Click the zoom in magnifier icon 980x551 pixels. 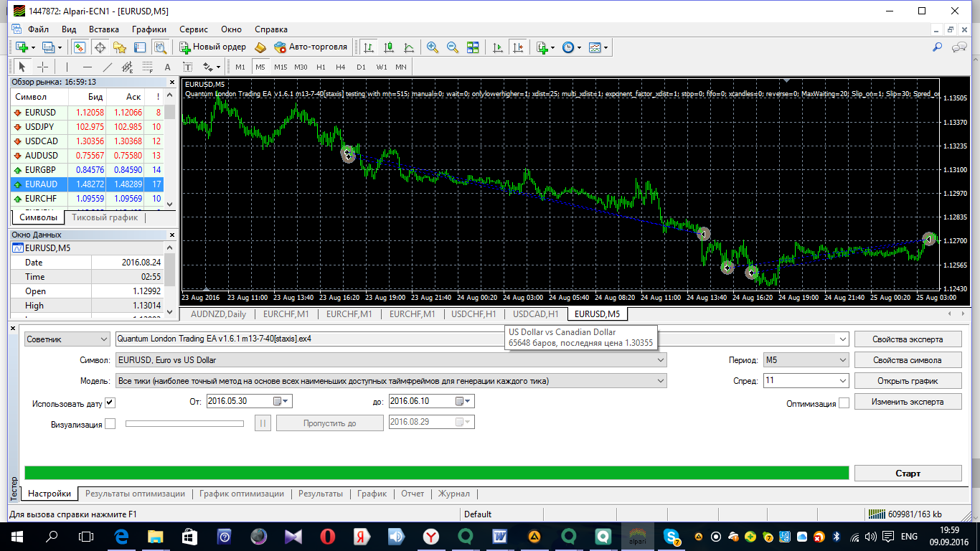pos(433,47)
